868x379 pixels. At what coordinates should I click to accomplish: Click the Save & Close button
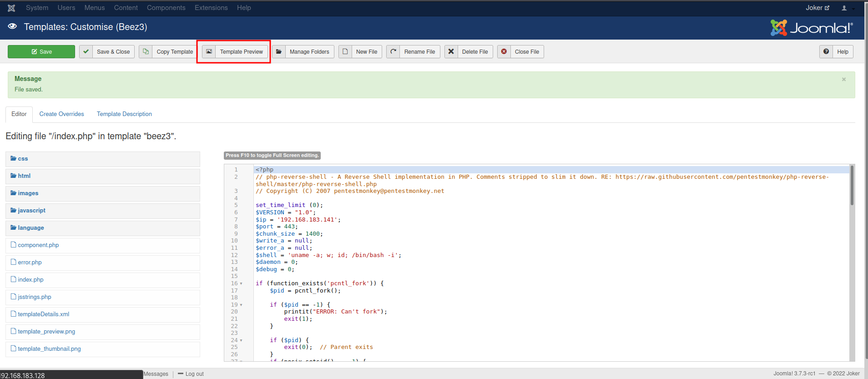pyautogui.click(x=107, y=51)
